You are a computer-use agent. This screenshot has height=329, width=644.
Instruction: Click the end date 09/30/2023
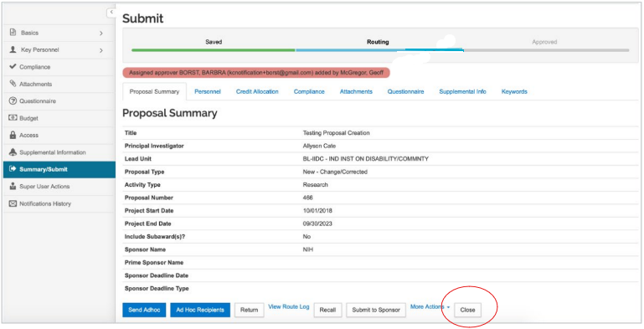coord(317,224)
